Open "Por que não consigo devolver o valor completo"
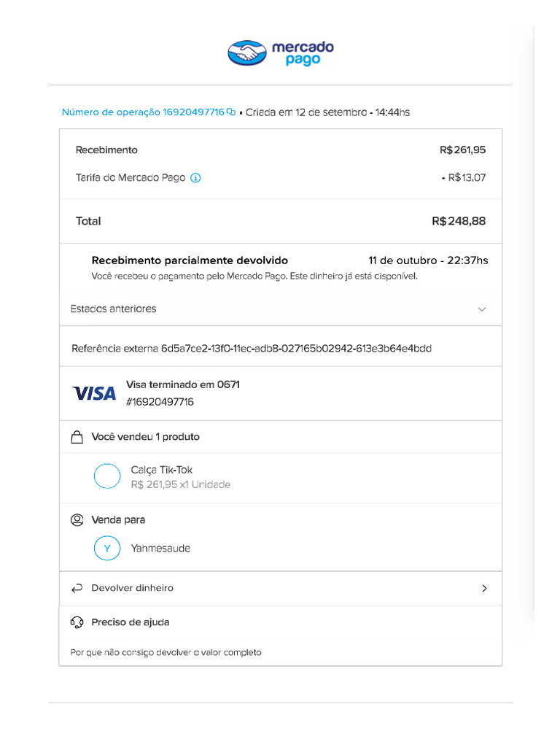The width and height of the screenshot is (560, 747). 166,652
